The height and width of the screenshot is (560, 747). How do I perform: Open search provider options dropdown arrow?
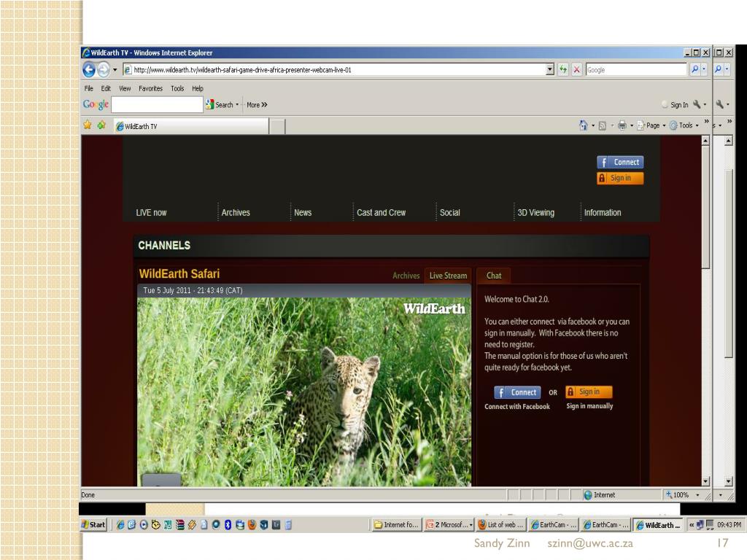(704, 69)
